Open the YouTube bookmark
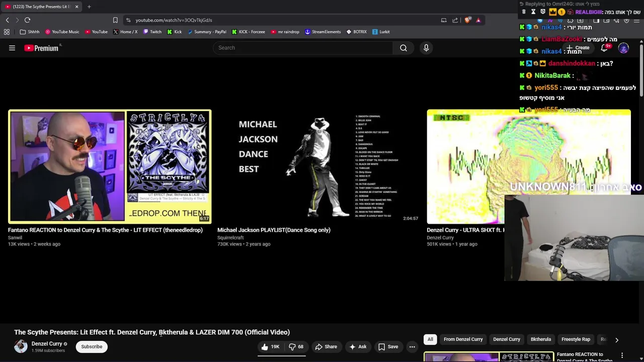The width and height of the screenshot is (644, 362). 96,32
